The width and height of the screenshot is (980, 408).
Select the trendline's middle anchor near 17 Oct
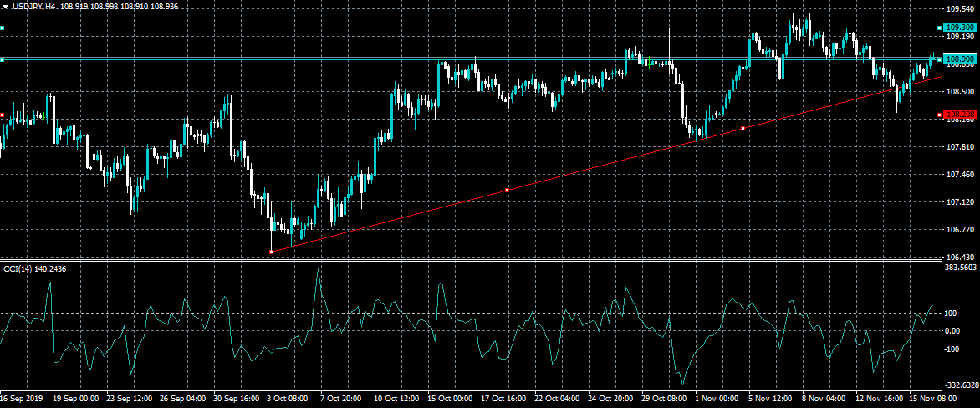click(508, 190)
